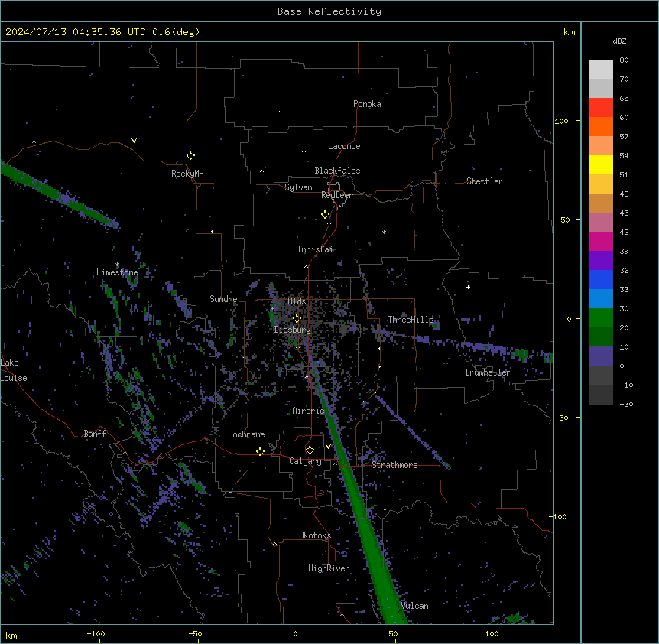Pick the red swatch in the dBZ legend
The width and height of the screenshot is (659, 644).
click(x=601, y=107)
